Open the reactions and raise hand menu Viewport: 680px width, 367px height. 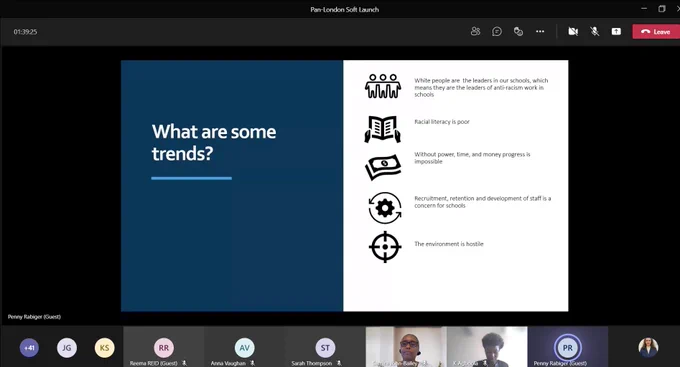[518, 31]
